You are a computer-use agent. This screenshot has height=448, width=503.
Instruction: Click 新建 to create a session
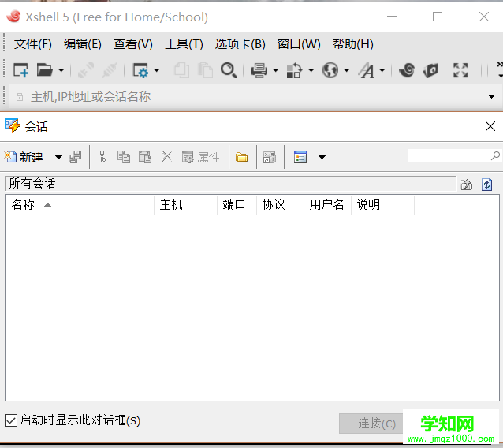[24, 157]
